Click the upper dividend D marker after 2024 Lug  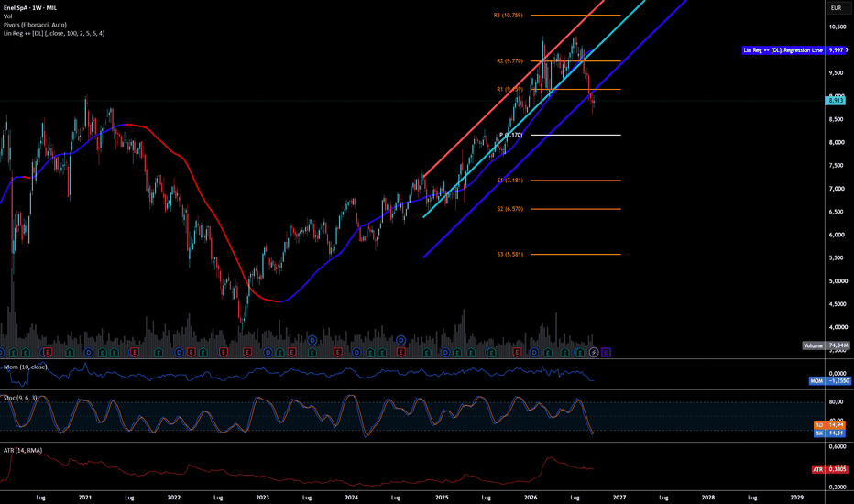400,341
